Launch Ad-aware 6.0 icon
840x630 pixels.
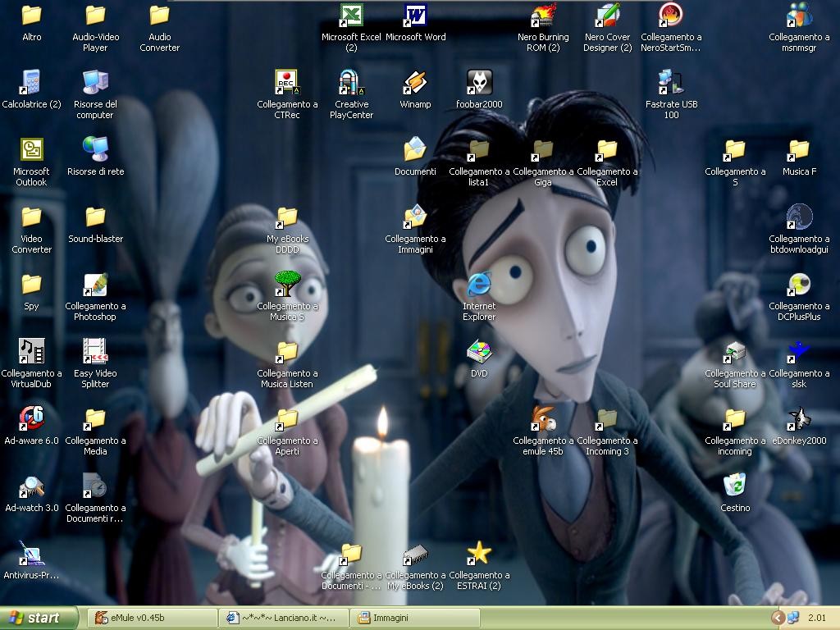tap(32, 419)
